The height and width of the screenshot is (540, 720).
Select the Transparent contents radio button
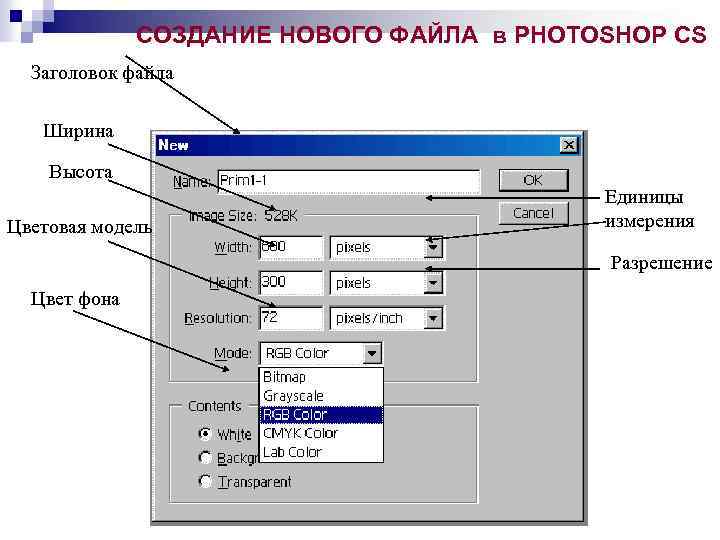pos(205,482)
